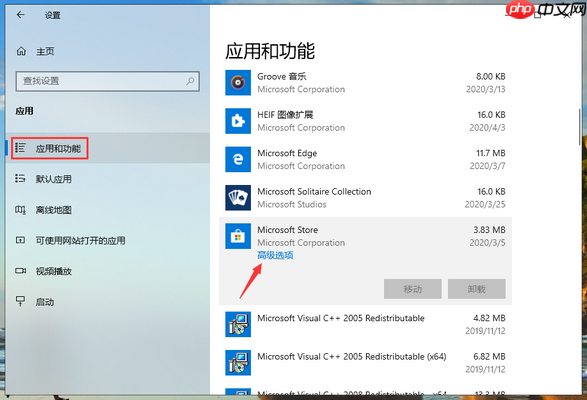The height and width of the screenshot is (400, 587).
Task: Click the search magnifier icon
Action: 190,81
